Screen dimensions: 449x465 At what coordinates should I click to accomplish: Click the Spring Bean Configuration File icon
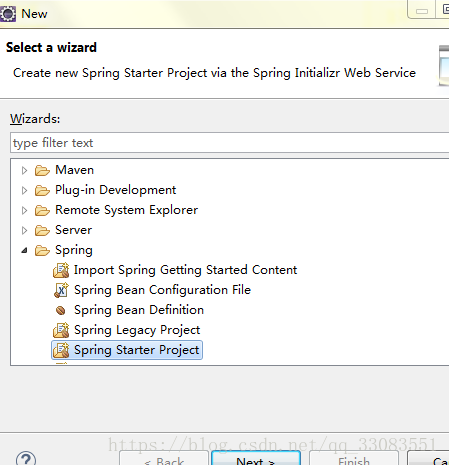pyautogui.click(x=61, y=290)
